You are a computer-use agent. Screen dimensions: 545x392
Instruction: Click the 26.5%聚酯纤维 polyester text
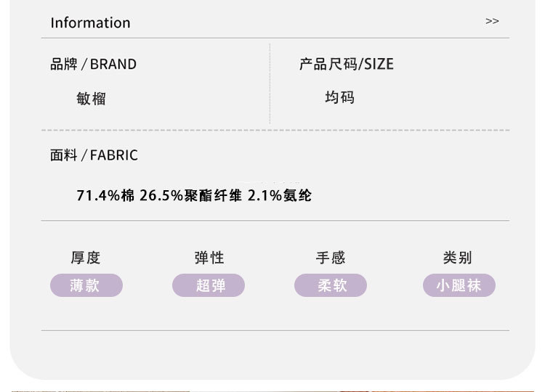[190, 195]
